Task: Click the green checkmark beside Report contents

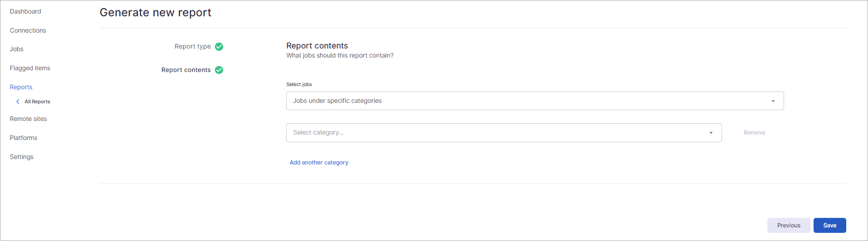Action: pos(219,70)
